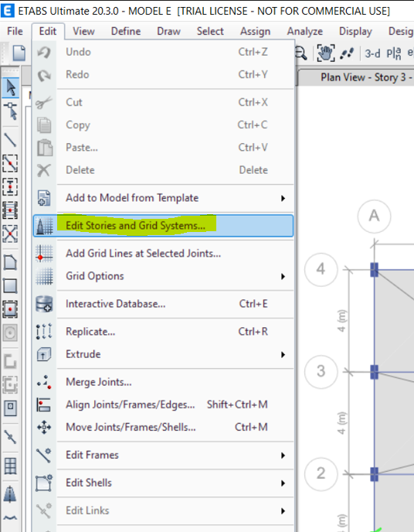This screenshot has width=414, height=532.
Task: Expand the Extrude submenu
Action: [x=163, y=354]
